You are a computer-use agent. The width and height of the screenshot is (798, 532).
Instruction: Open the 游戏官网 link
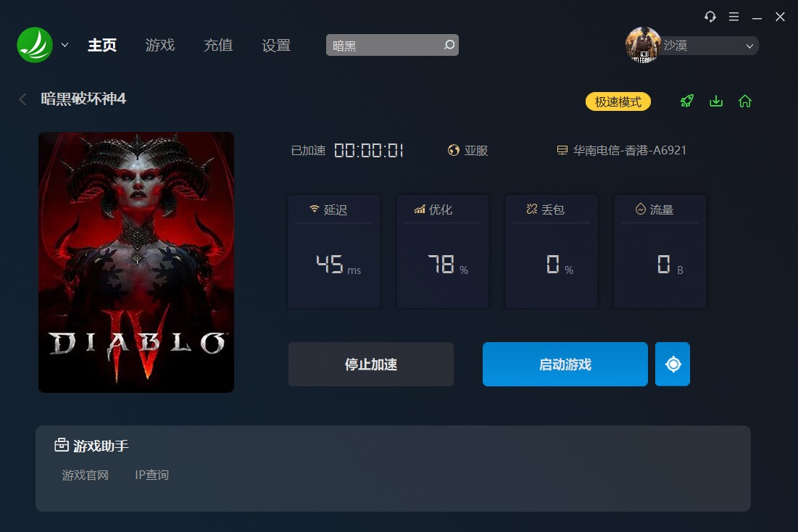(86, 475)
